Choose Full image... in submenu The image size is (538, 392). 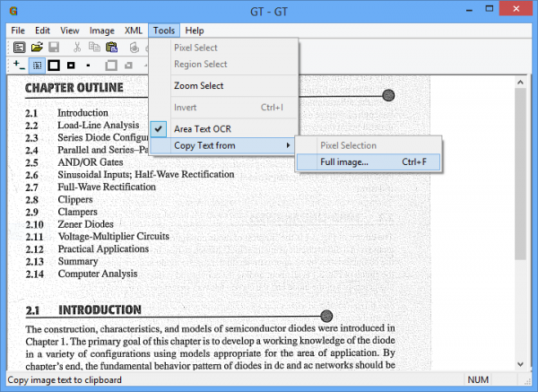click(369, 162)
